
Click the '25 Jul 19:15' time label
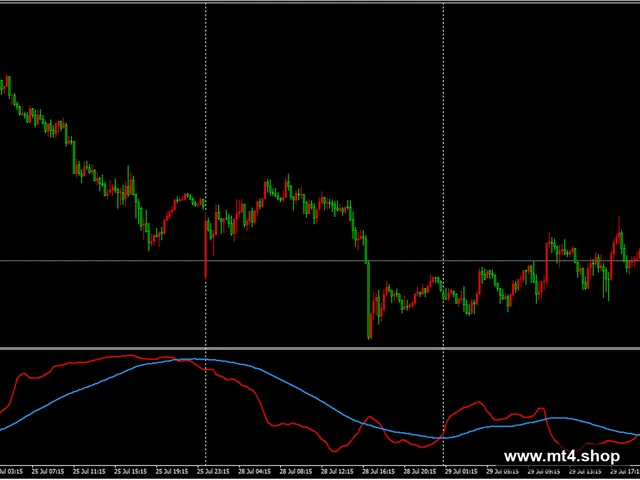(x=172, y=471)
